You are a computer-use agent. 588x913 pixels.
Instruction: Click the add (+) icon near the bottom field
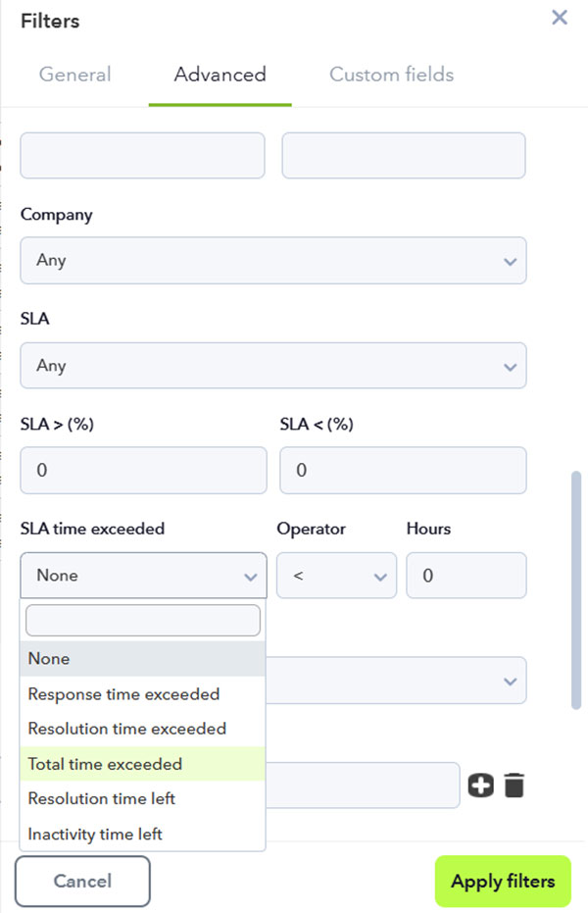point(480,785)
